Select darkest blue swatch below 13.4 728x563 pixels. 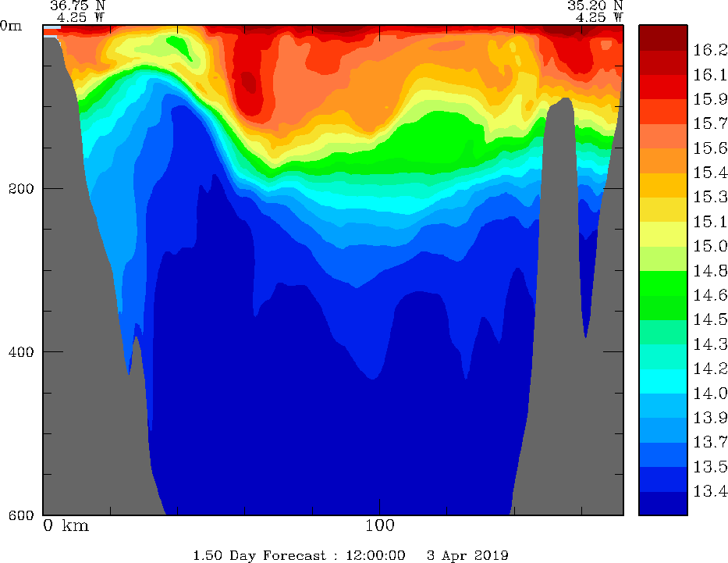(x=663, y=503)
